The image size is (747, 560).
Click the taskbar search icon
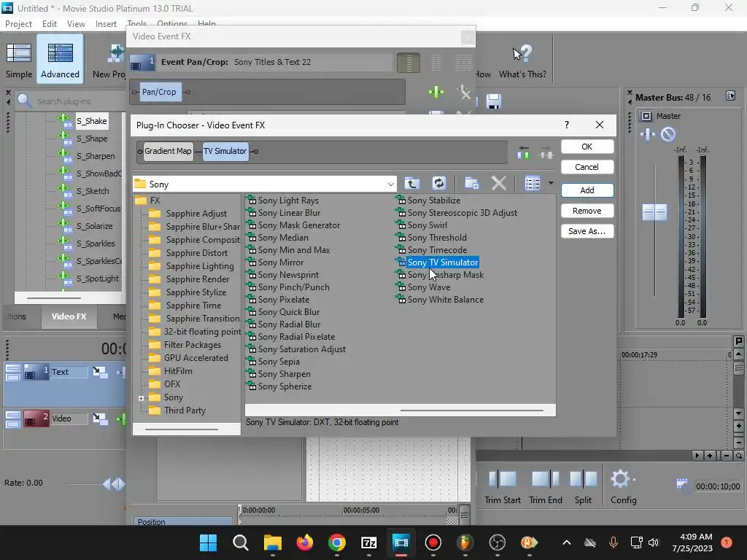[x=241, y=542]
